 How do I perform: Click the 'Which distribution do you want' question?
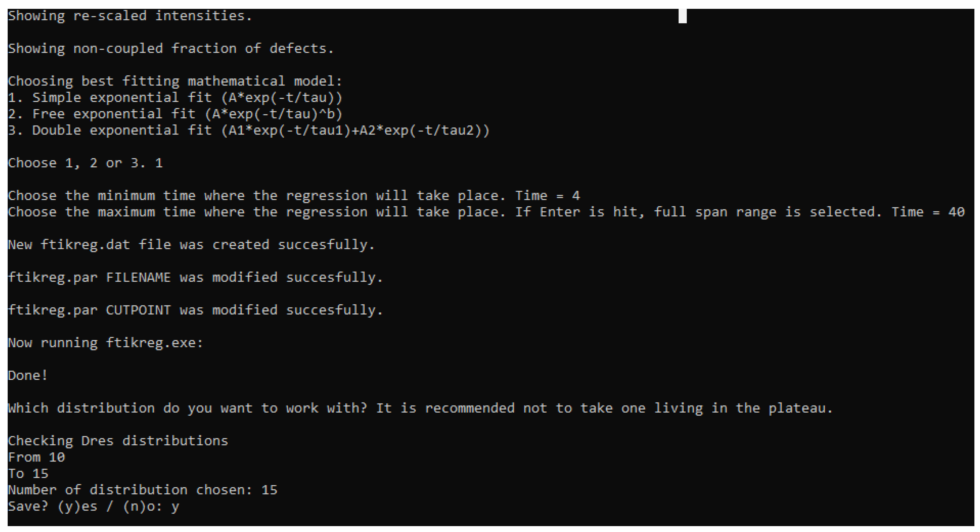[420, 408]
